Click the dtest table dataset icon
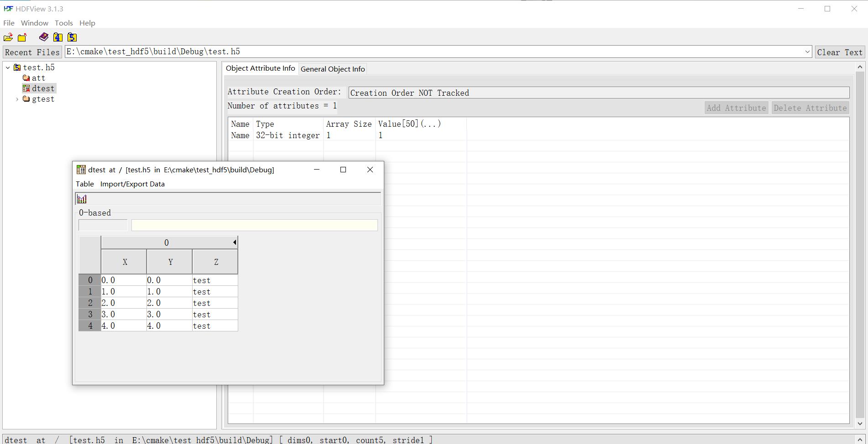 (x=26, y=88)
